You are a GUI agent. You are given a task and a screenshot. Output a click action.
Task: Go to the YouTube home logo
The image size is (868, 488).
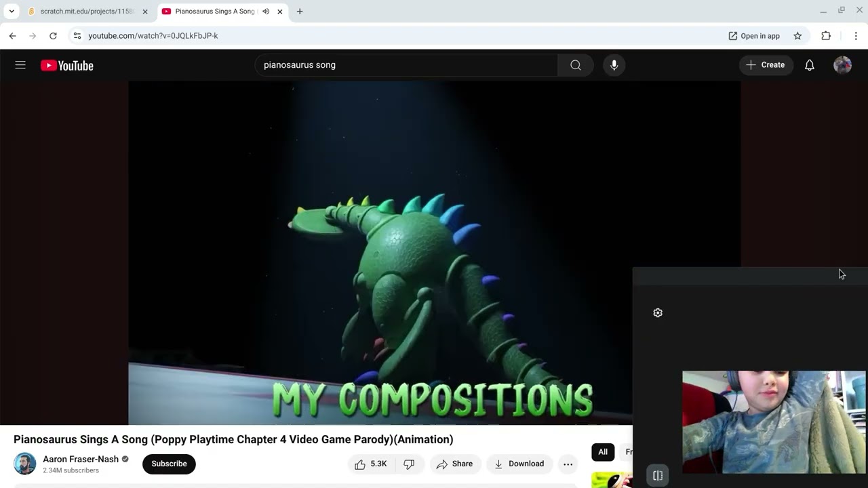(67, 66)
